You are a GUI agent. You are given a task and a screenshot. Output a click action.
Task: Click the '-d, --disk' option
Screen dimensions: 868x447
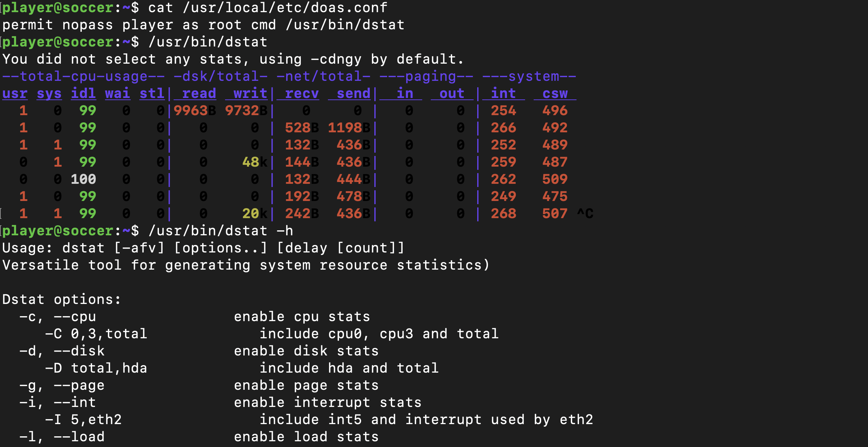pyautogui.click(x=62, y=351)
